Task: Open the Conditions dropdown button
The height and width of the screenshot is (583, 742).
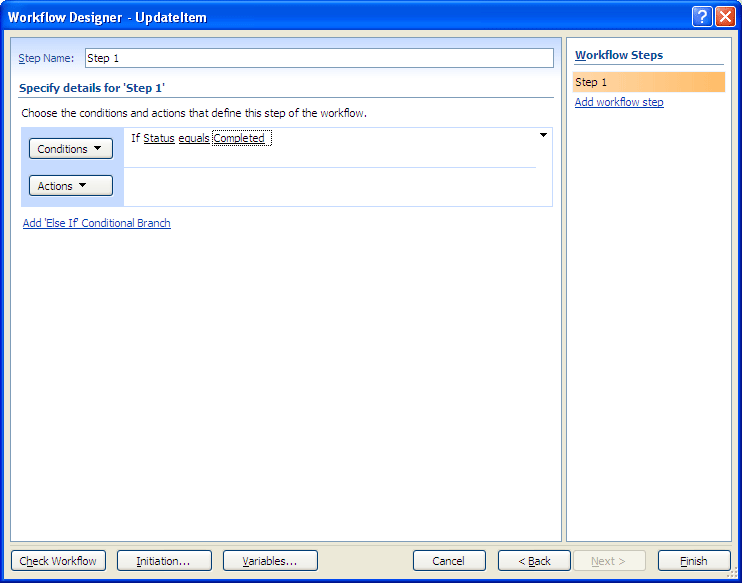Action: coord(71,149)
